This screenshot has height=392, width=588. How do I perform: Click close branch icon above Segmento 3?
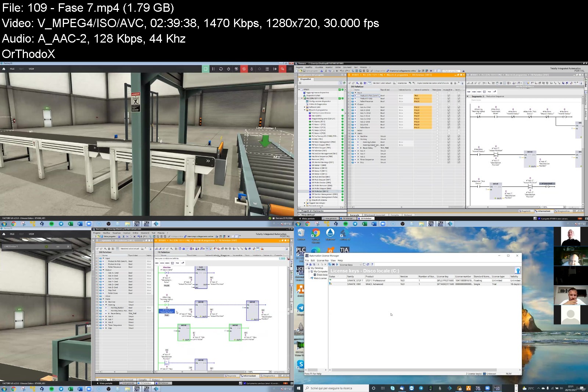click(495, 91)
